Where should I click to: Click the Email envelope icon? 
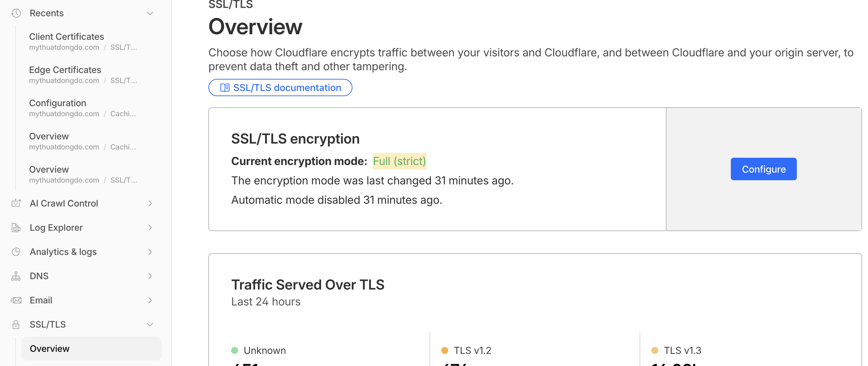(16, 300)
